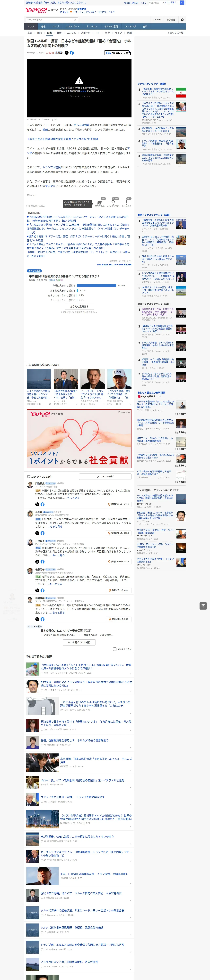Viewport: 210px width, 980px height.
Task: Select the 国際 category tab
Action: click(x=49, y=33)
